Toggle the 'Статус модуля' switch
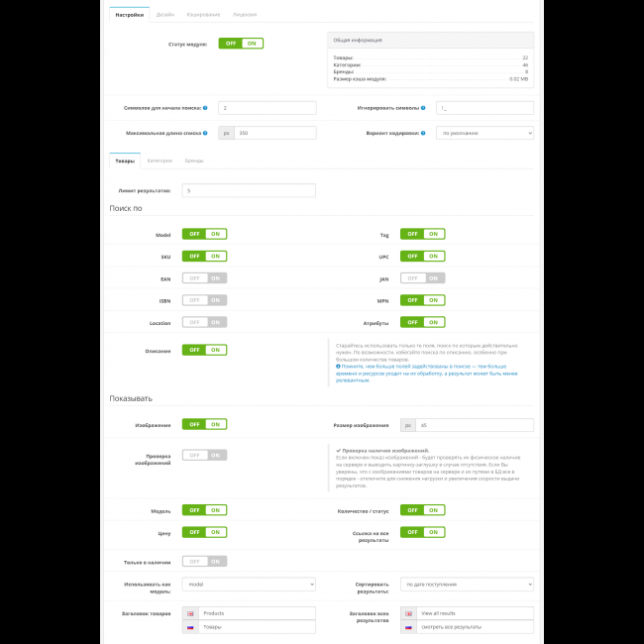Viewport: 644px width, 644px height. 240,44
